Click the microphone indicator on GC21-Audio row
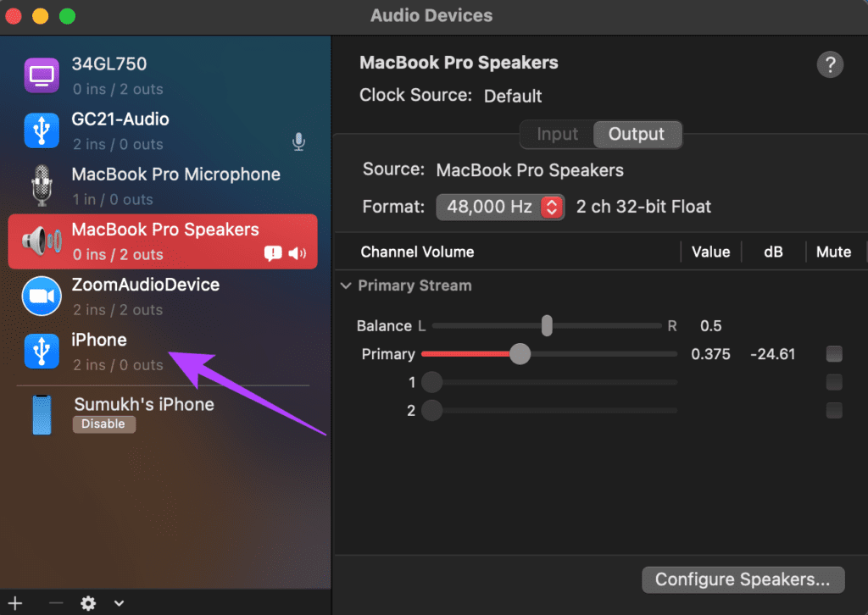Image resolution: width=868 pixels, height=615 pixels. [x=298, y=142]
